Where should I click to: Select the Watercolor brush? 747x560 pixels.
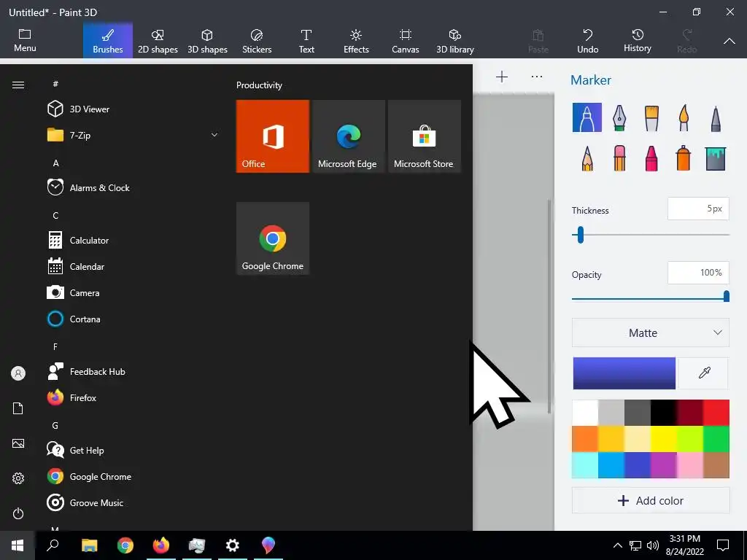684,117
